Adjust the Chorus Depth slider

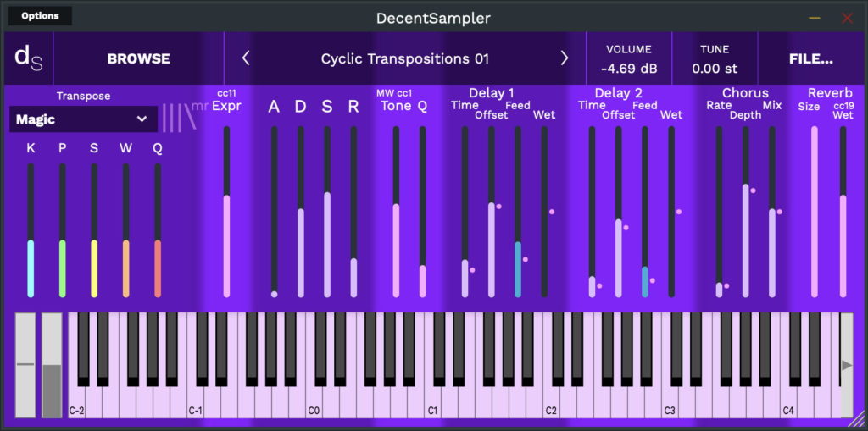pyautogui.click(x=746, y=212)
